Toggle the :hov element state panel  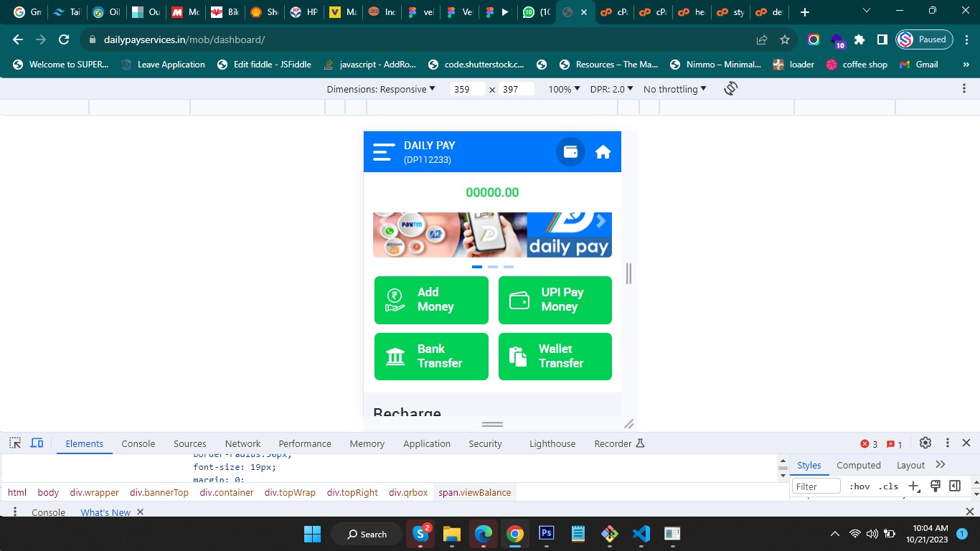(859, 486)
